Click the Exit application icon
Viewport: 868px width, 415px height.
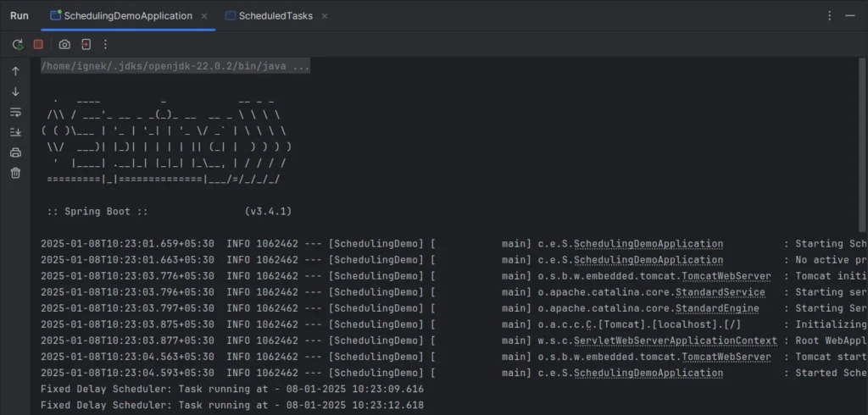(x=86, y=44)
